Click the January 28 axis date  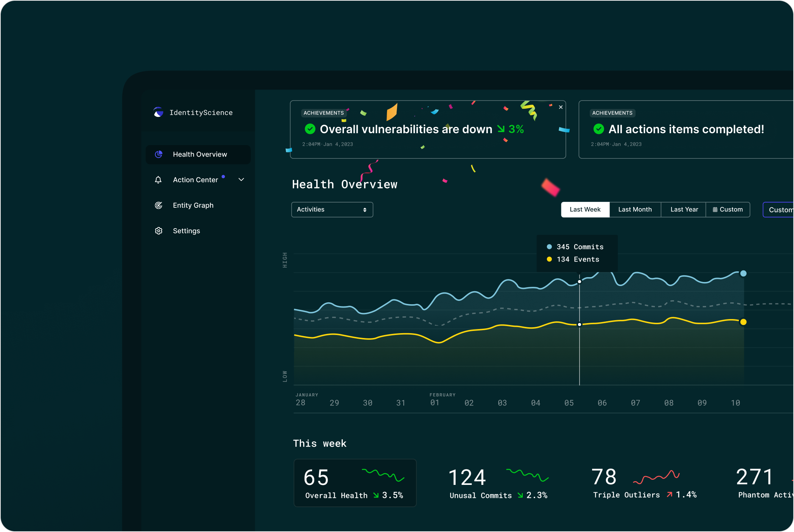click(x=301, y=403)
